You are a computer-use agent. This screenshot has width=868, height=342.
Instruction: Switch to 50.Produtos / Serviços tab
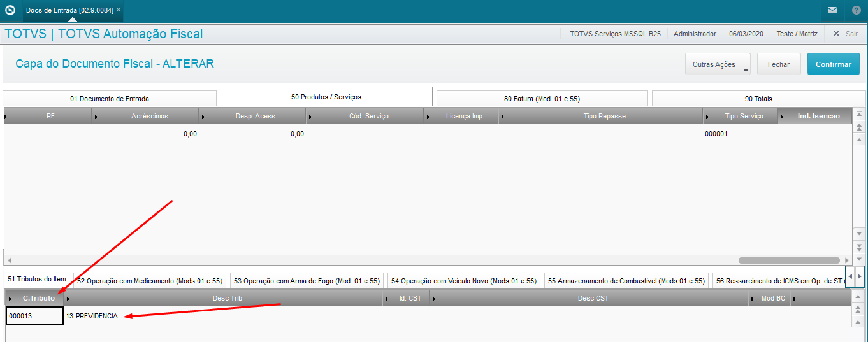coord(326,97)
